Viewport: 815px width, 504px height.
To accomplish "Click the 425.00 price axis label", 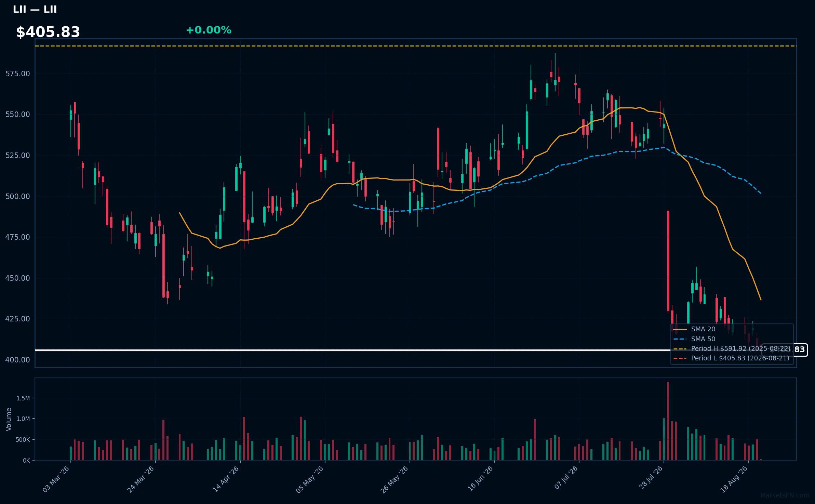I will 18,319.
